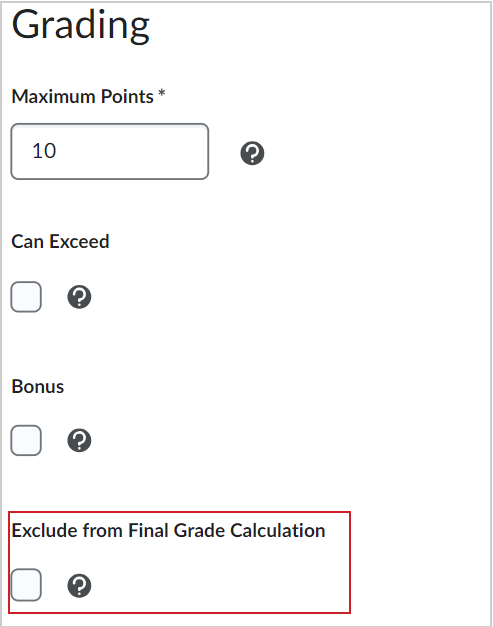Check Exclude from Final Grade Calculation box
The height and width of the screenshot is (627, 493).
[x=26, y=585]
